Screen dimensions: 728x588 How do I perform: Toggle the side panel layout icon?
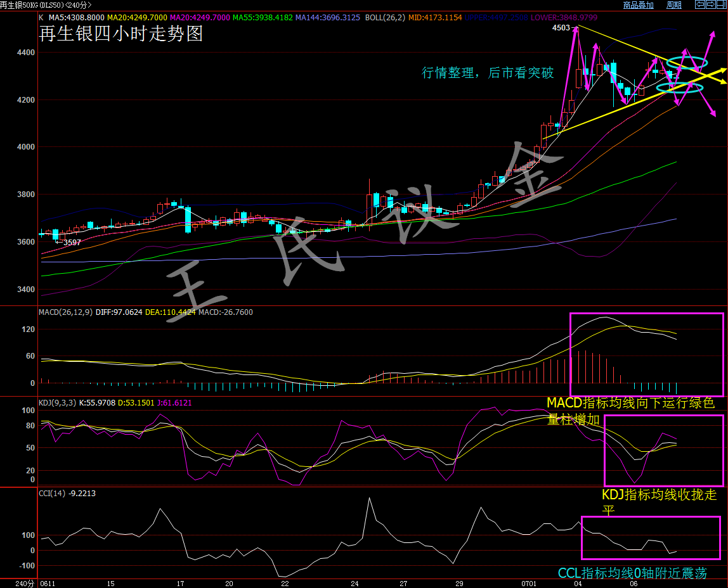coord(722,4)
